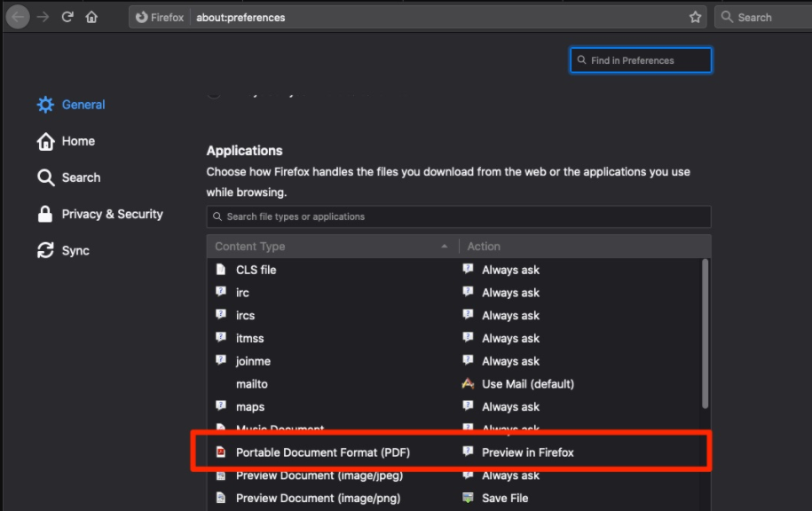This screenshot has height=511, width=812.
Task: Click the browser reload button
Action: [x=67, y=17]
